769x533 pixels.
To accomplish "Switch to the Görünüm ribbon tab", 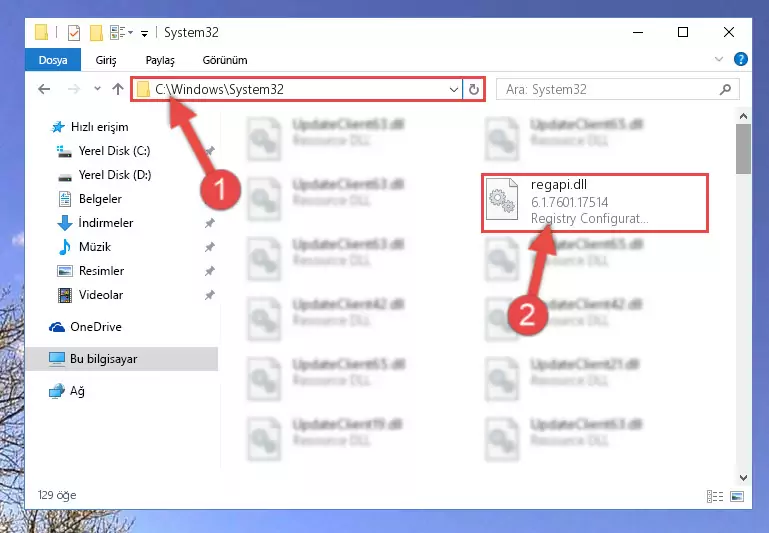I will (x=225, y=60).
